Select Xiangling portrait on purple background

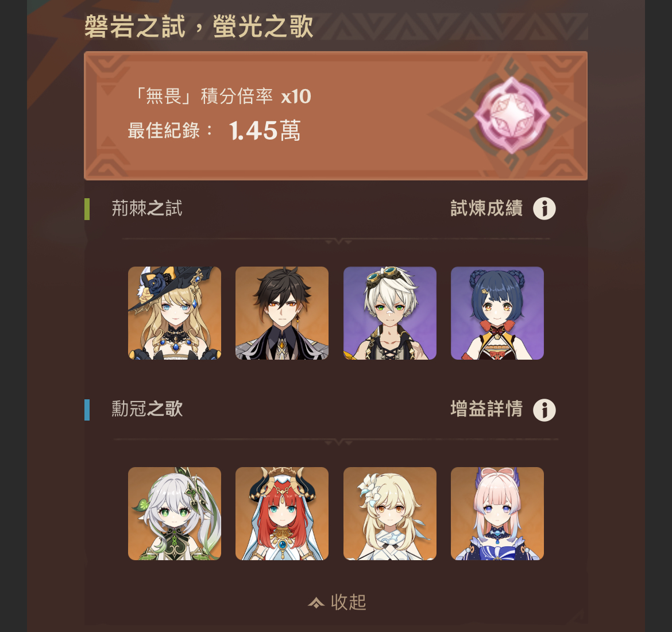click(497, 313)
